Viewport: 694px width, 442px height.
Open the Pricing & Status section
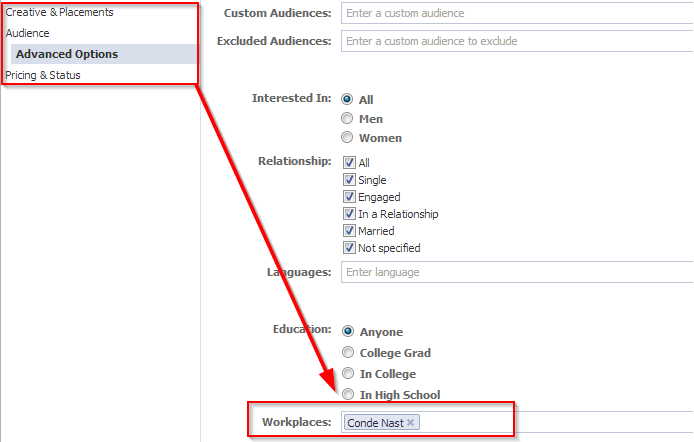click(x=43, y=75)
